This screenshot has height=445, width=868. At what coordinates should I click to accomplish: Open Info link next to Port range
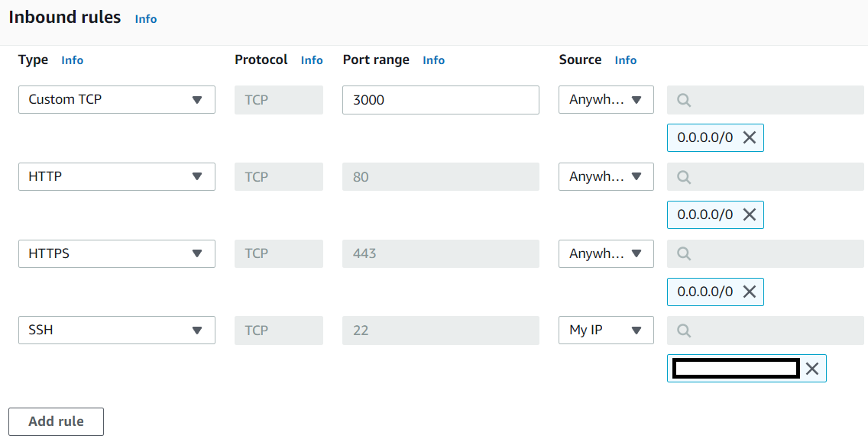pyautogui.click(x=433, y=60)
